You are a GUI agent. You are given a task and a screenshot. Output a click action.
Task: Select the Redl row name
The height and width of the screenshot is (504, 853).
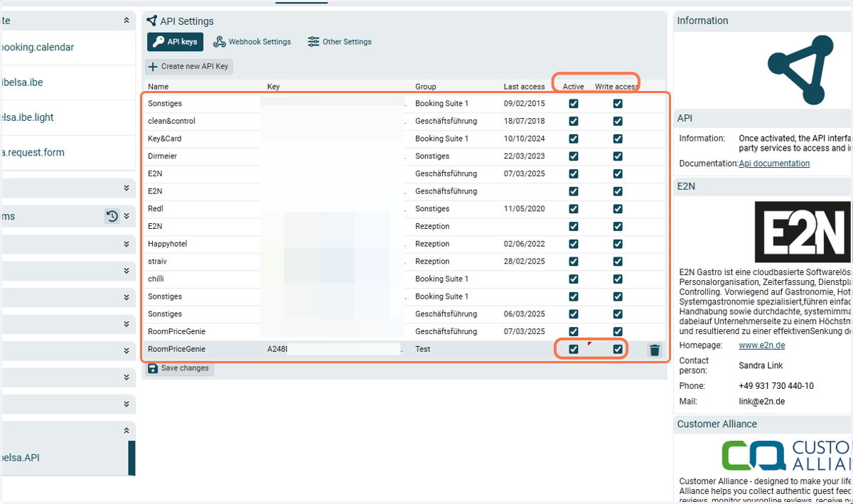tap(155, 209)
